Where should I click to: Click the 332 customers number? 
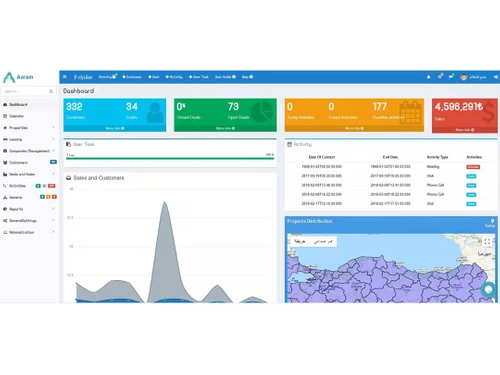(x=74, y=107)
